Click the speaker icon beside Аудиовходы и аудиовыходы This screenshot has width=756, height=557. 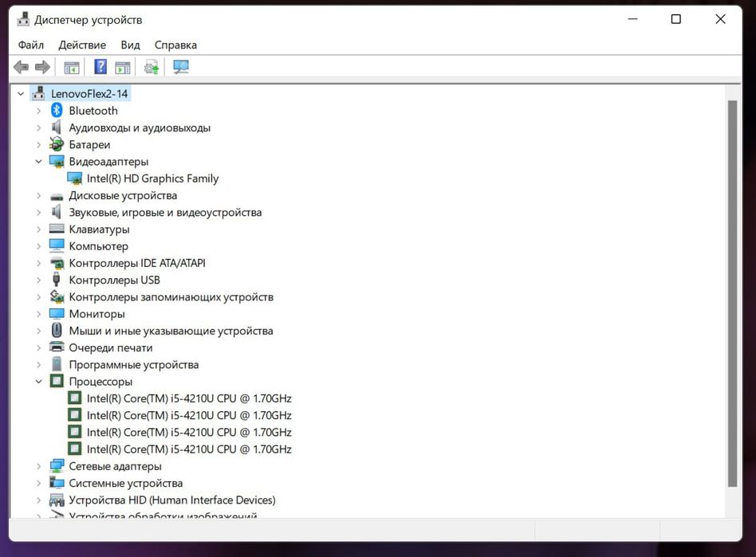pos(57,127)
